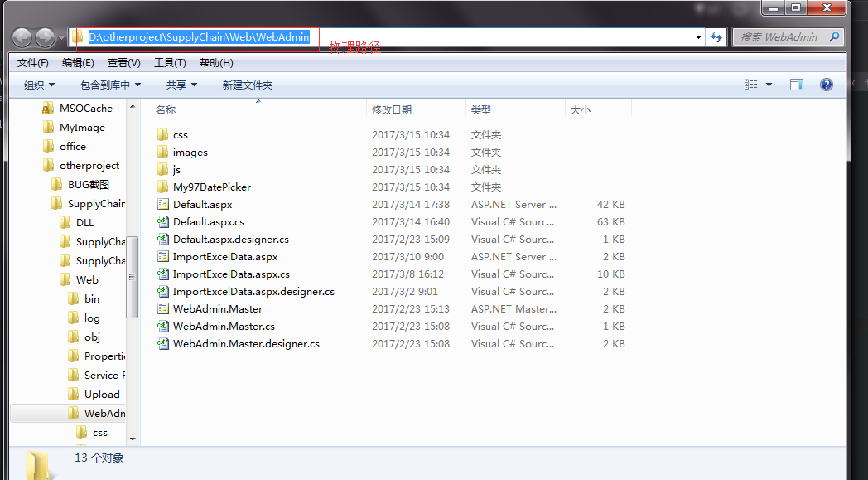Click the search magnifier icon
The height and width of the screenshot is (480, 868).
834,37
